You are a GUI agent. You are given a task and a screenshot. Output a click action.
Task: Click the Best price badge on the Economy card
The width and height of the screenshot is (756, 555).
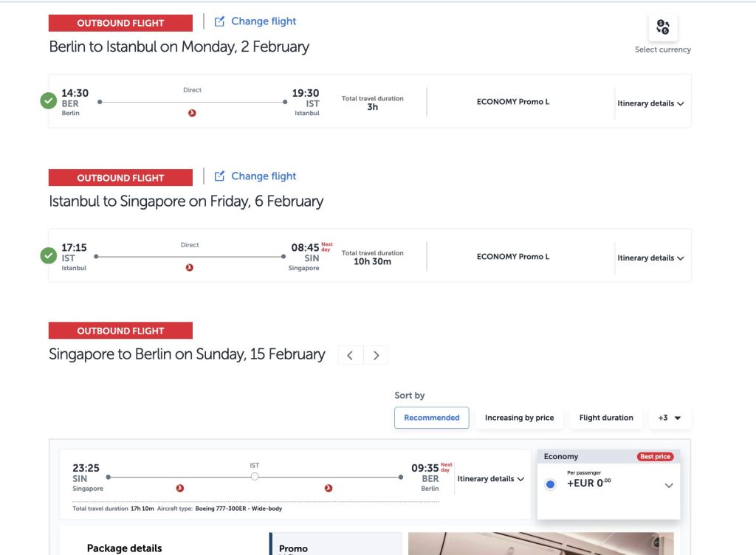coord(654,456)
